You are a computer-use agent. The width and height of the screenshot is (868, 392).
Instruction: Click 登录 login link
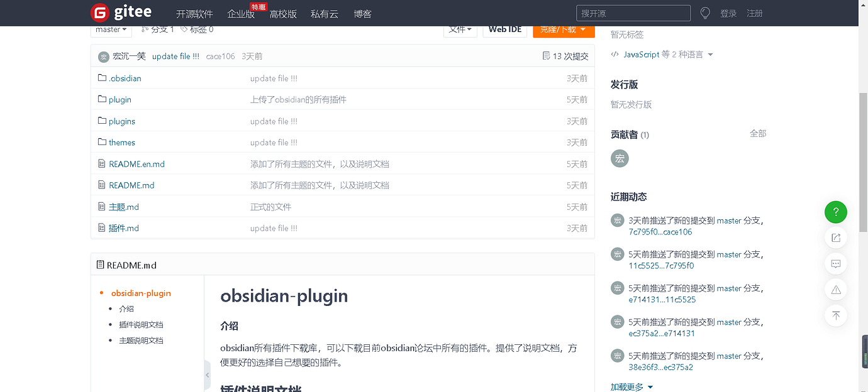coord(728,13)
